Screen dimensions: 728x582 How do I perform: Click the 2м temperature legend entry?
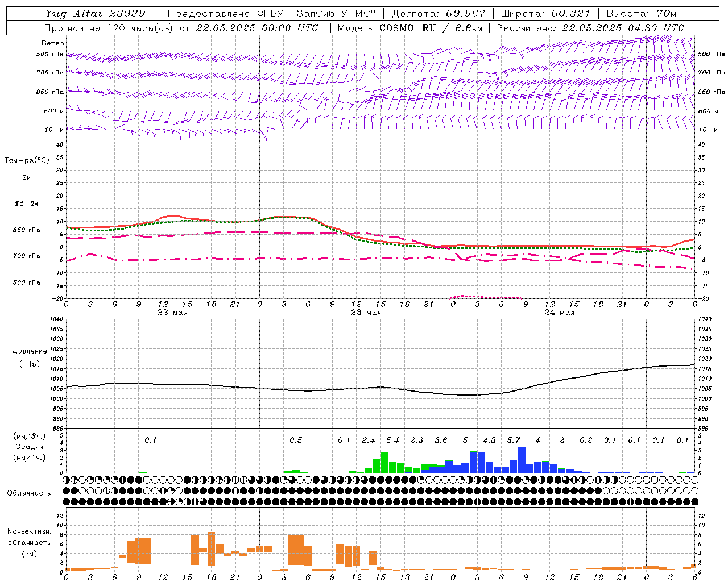pyautogui.click(x=27, y=177)
